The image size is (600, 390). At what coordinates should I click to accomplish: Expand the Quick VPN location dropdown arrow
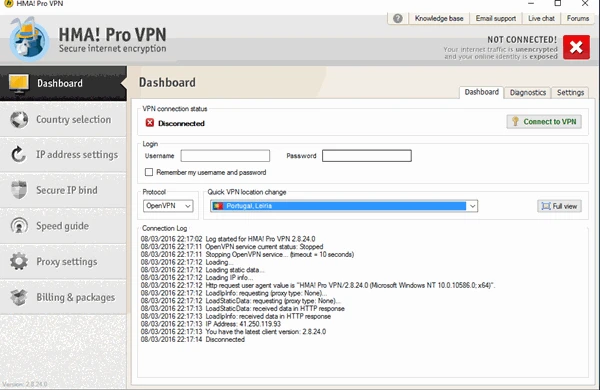click(473, 206)
